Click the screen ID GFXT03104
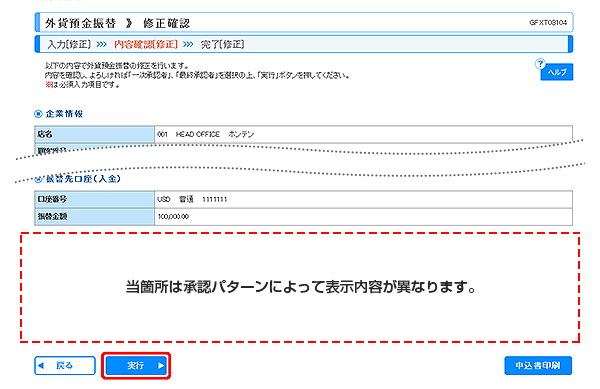The height and width of the screenshot is (389, 600). (x=548, y=23)
